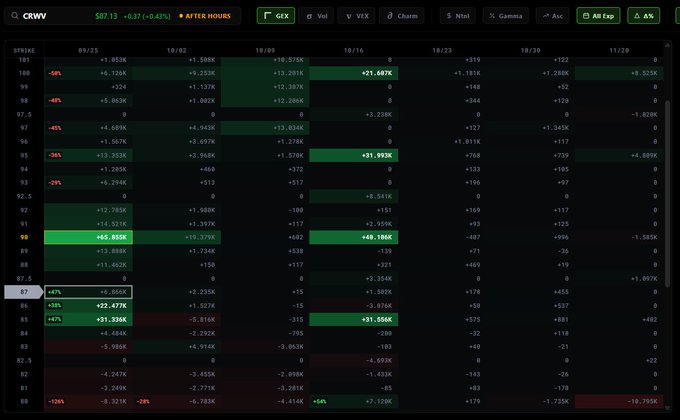Click the 10/09 cell at strike 97
The height and width of the screenshot is (420, 680).
click(265, 128)
